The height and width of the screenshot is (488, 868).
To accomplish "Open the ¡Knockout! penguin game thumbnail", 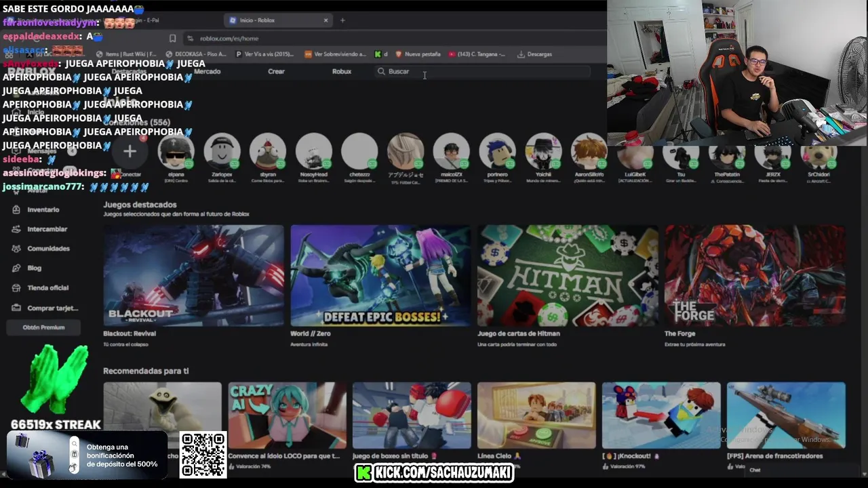I will point(661,415).
